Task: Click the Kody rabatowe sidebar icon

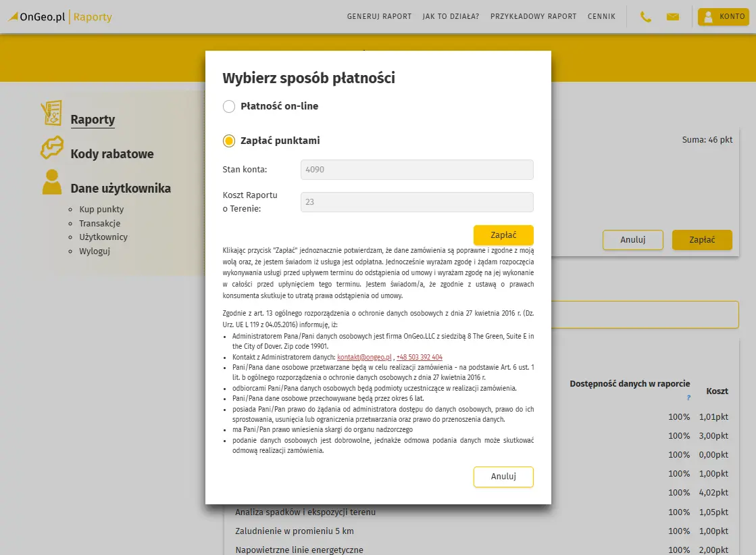Action: [51, 148]
